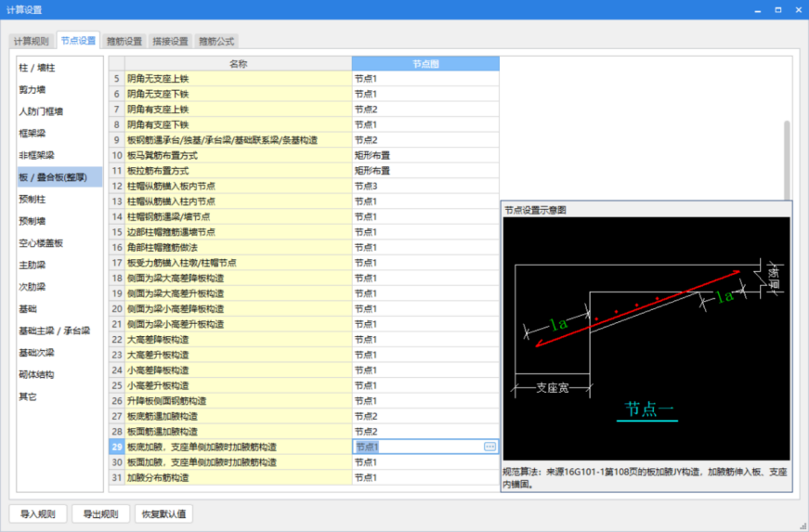809x532 pixels.
Task: Click the 节点图 column header
Action: [425, 63]
